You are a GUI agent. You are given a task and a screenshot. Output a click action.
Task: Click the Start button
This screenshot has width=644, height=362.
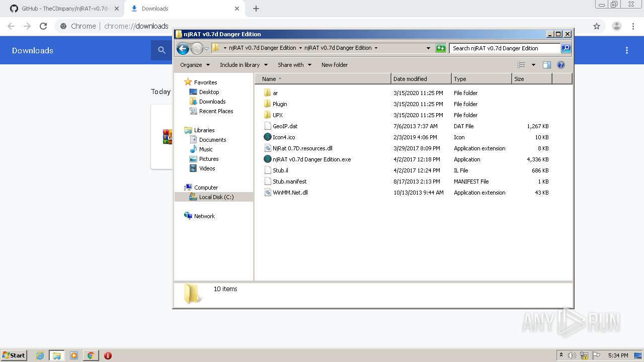coord(14,355)
